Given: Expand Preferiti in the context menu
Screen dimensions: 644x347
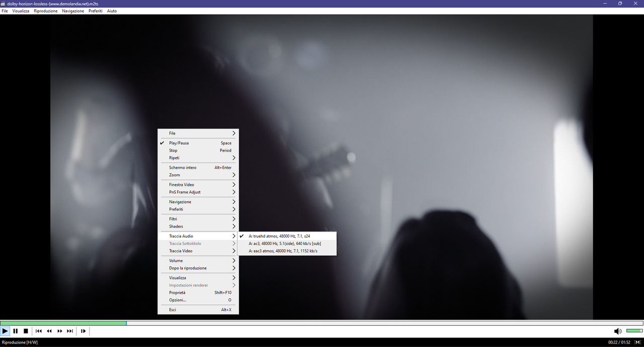Looking at the screenshot, I should 198,209.
